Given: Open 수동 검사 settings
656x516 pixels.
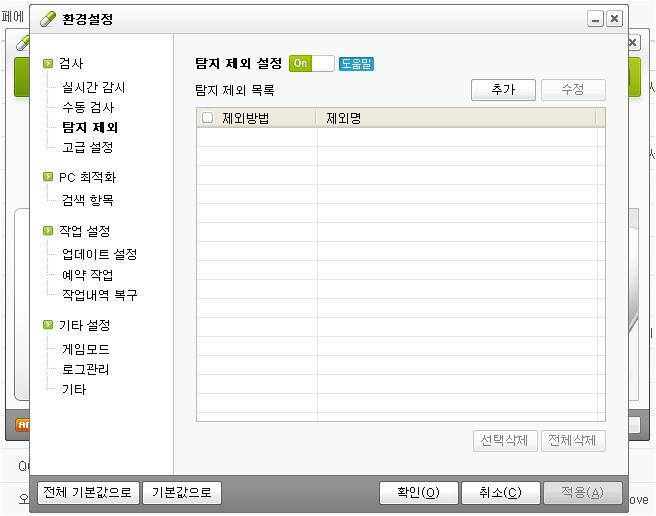Looking at the screenshot, I should 88,107.
